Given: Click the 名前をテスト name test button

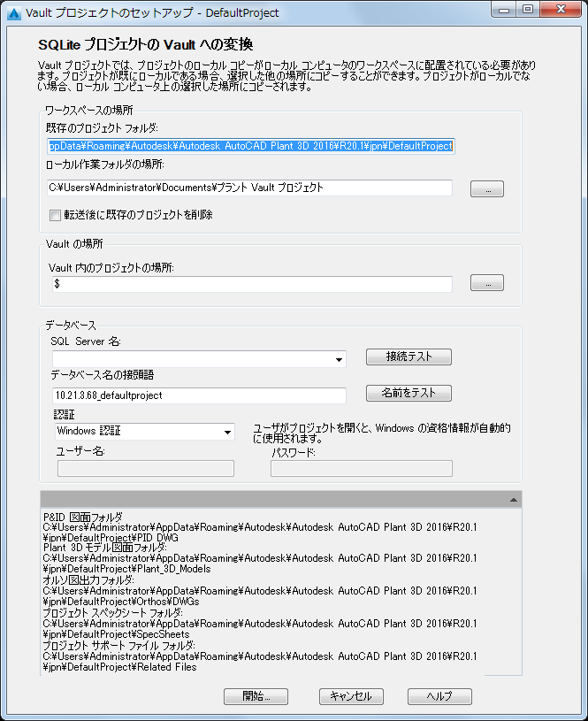Looking at the screenshot, I should 409,393.
